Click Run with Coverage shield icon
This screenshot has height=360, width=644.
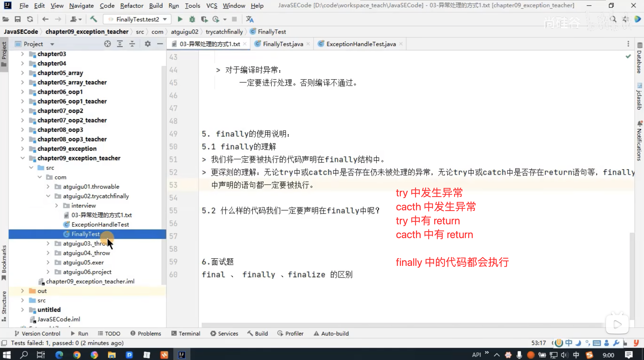[204, 19]
